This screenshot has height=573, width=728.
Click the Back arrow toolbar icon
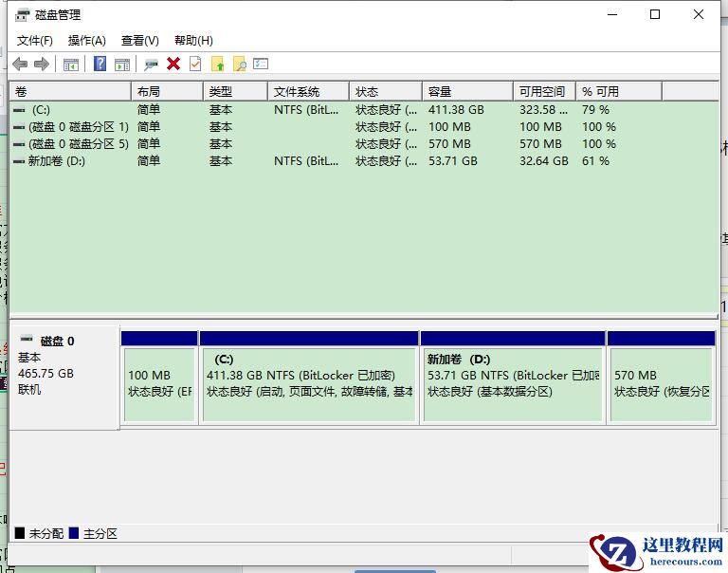(x=20, y=64)
